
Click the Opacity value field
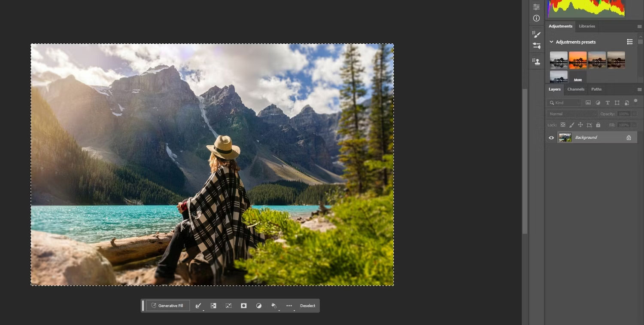(624, 114)
